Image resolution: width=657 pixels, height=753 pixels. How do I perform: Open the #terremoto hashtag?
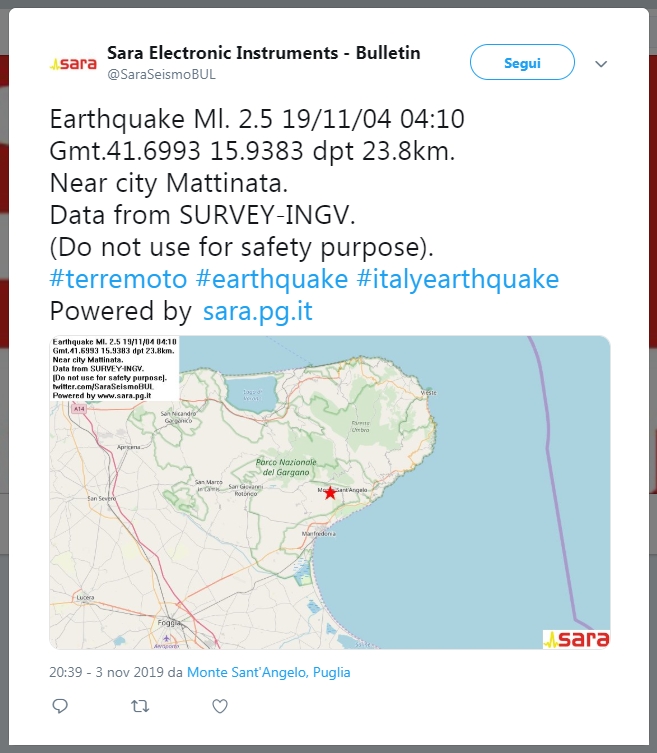point(118,279)
